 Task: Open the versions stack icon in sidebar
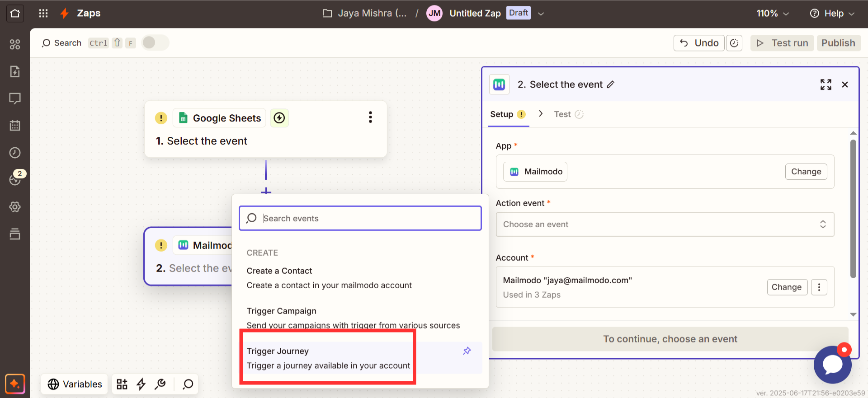(15, 234)
